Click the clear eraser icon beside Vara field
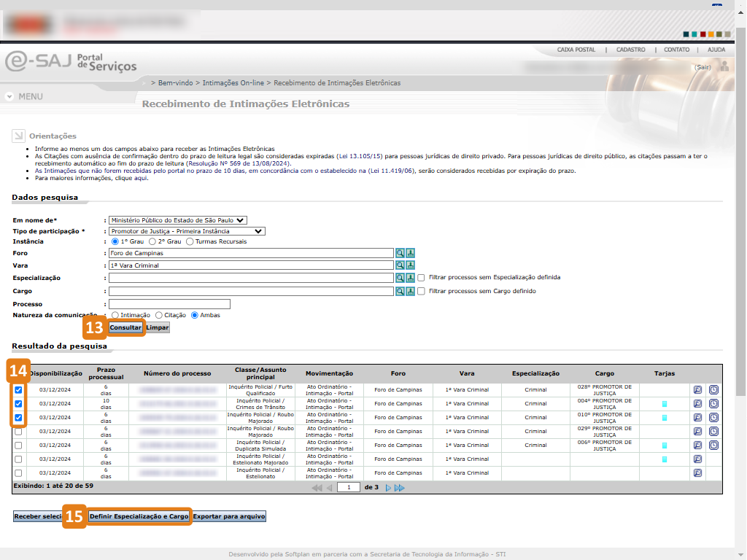Screen dimensions: 747x560 (x=410, y=265)
